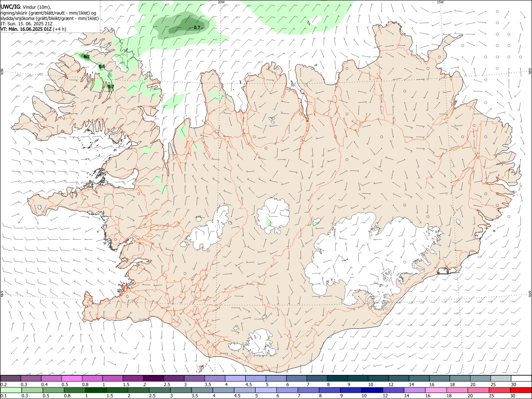Viewport: 532px width, 399px height.
Task: Click the 0.1 label in the lower legend
Action: point(3,396)
